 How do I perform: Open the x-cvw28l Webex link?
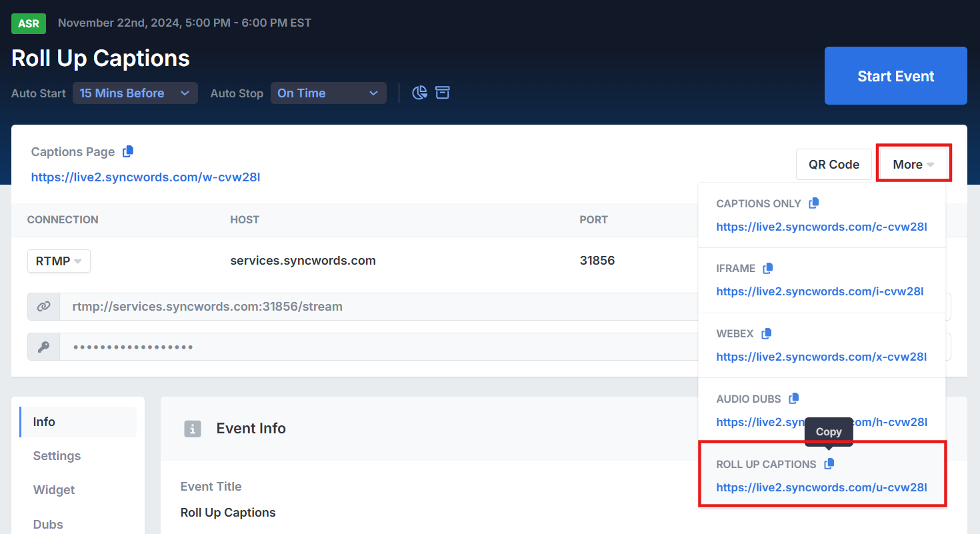click(821, 357)
